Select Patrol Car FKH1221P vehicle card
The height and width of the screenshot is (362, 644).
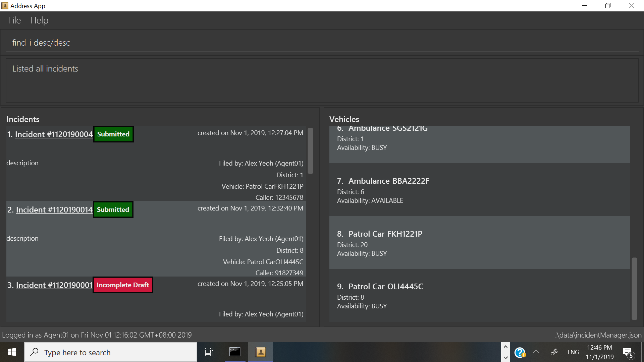480,243
